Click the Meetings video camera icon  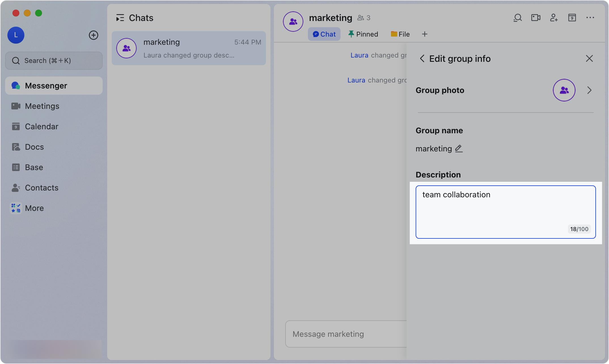16,106
